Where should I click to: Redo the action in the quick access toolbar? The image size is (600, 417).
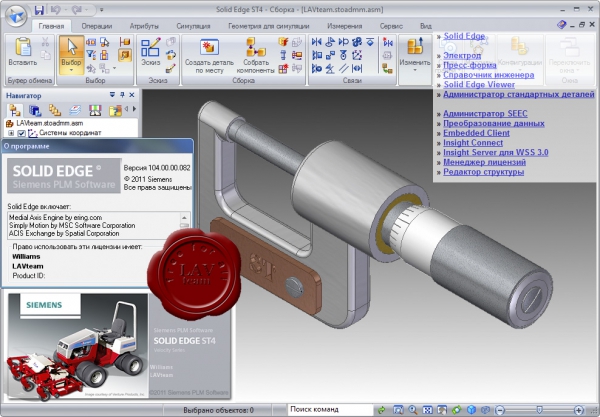(x=76, y=10)
